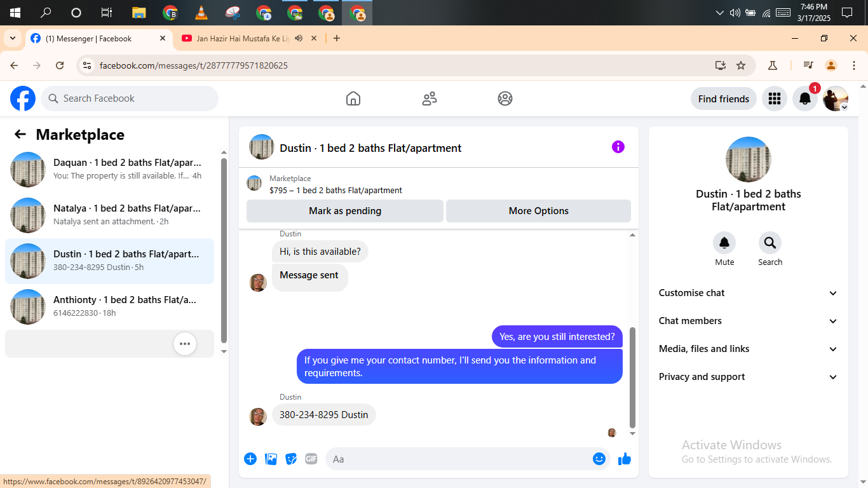Click More Options button
Image resolution: width=868 pixels, height=488 pixels.
(x=539, y=211)
